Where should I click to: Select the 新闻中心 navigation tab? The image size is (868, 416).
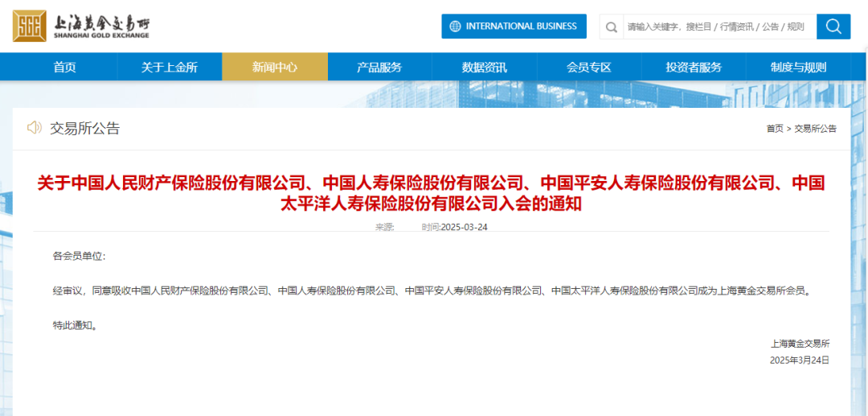(x=275, y=67)
